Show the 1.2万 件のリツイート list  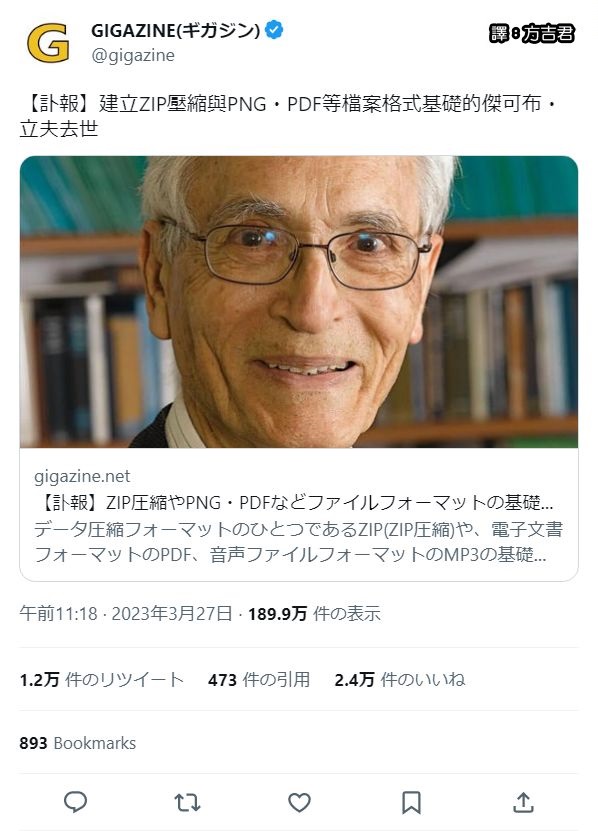click(x=101, y=679)
